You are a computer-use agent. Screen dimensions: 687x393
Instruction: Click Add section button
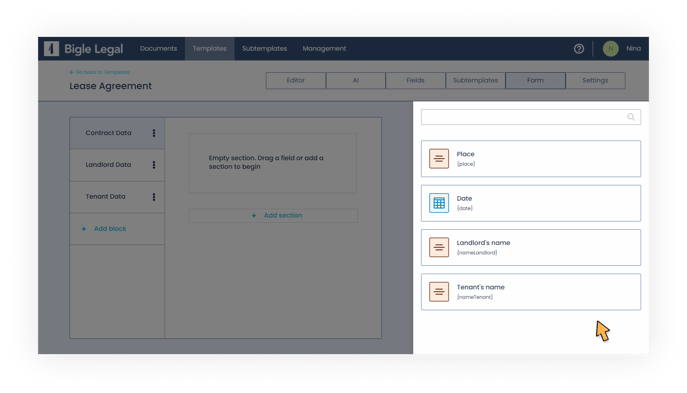tap(273, 216)
